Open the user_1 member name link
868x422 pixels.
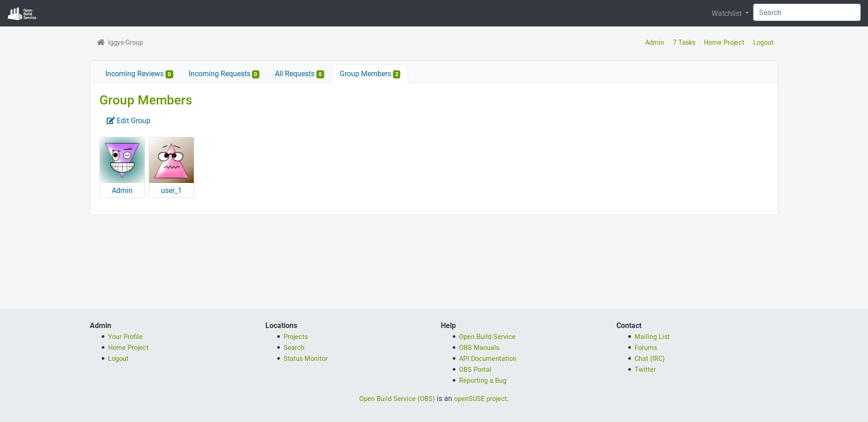(171, 190)
